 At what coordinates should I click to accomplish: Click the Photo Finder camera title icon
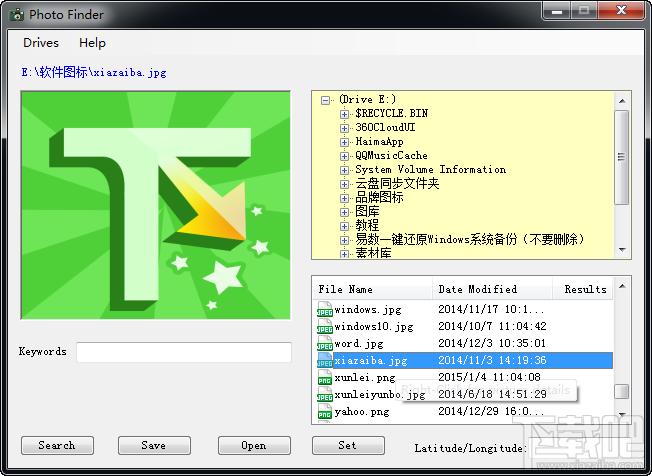17,15
